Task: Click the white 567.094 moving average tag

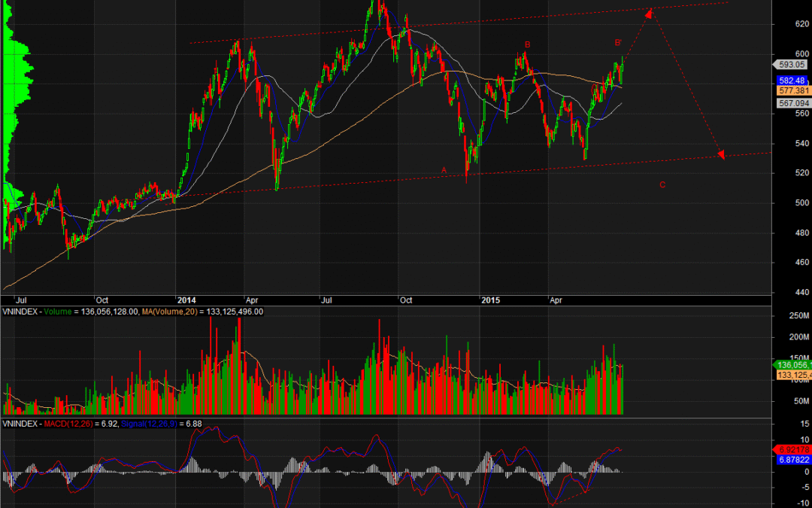Action: click(792, 103)
